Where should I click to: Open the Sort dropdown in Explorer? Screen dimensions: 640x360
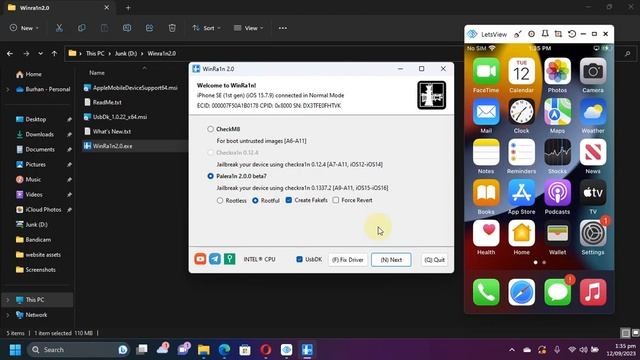(207, 28)
